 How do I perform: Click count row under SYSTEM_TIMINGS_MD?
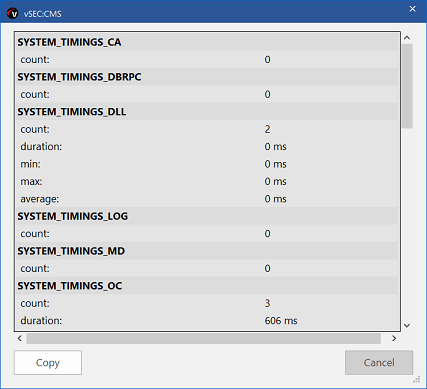207,268
